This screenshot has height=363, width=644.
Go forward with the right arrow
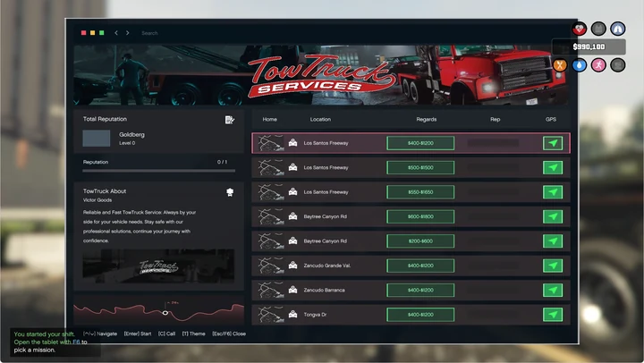click(x=128, y=33)
